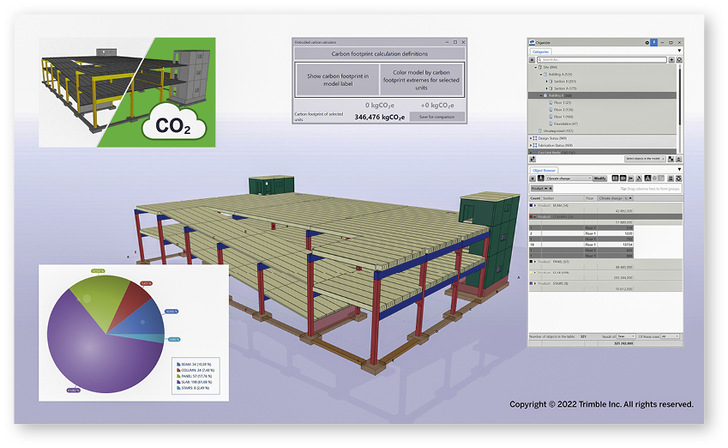Viewport: 728px width, 448px height.
Task: Click the Modify button in Object Browser
Action: pyautogui.click(x=600, y=177)
